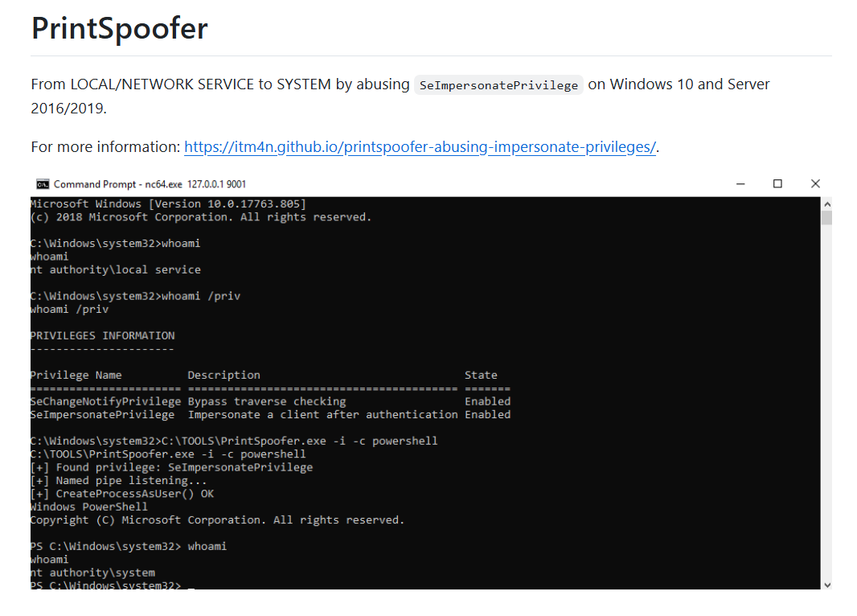
Task: Click the PrintSpoofer heading
Action: click(x=119, y=28)
